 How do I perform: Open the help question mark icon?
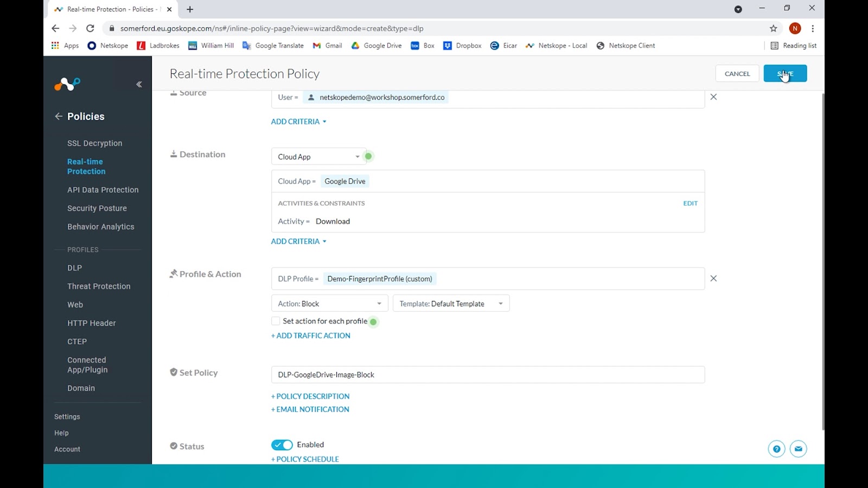[776, 448]
